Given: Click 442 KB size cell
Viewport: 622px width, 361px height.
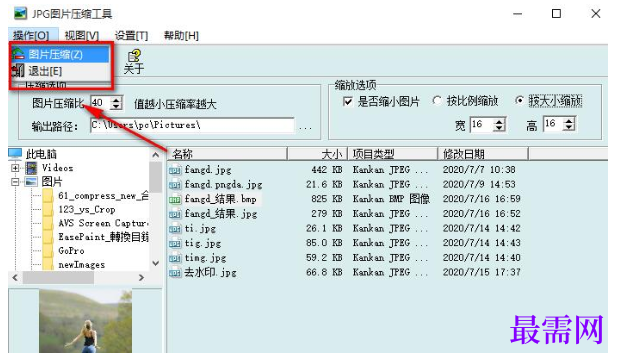Looking at the screenshot, I should coord(327,170).
